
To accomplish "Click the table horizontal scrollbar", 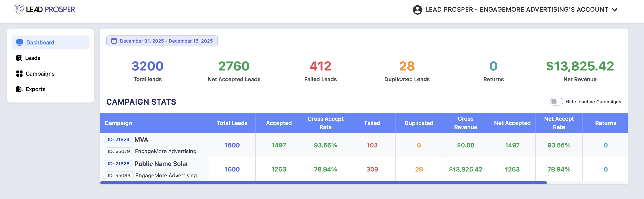I will tap(324, 182).
